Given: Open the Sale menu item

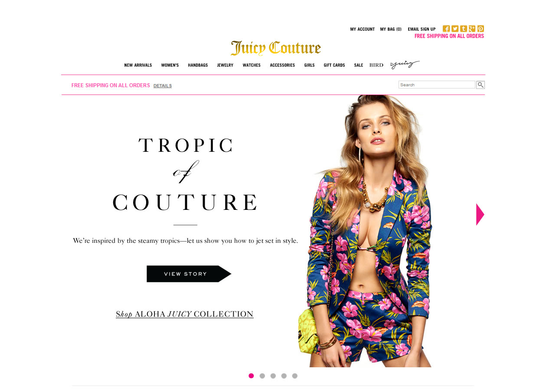Looking at the screenshot, I should pyautogui.click(x=359, y=65).
